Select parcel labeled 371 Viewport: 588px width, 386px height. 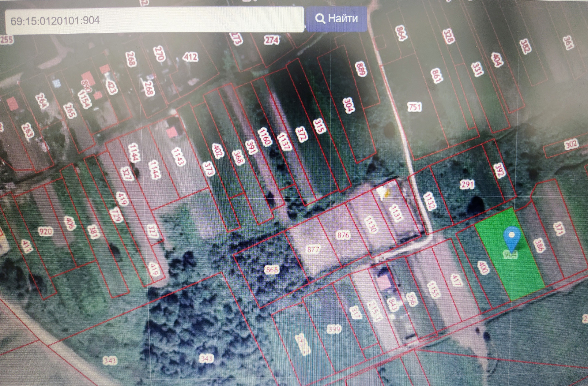pyautogui.click(x=559, y=229)
